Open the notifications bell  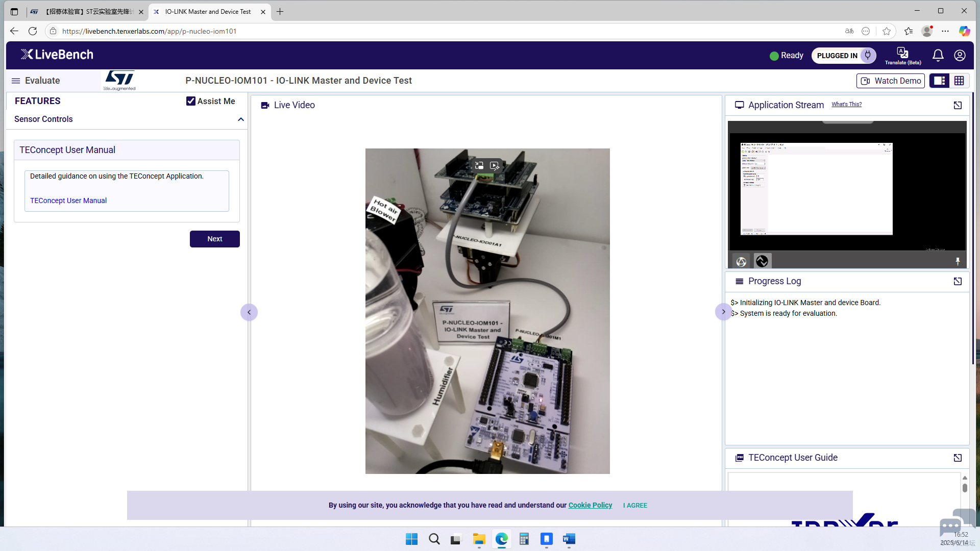[938, 55]
